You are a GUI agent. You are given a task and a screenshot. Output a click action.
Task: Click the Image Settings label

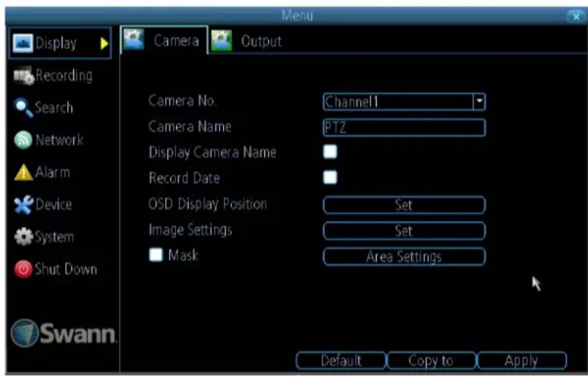pyautogui.click(x=190, y=230)
